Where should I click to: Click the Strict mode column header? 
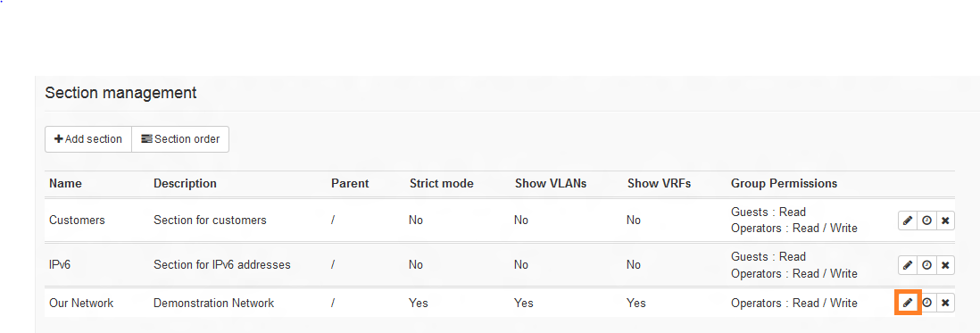(x=442, y=184)
